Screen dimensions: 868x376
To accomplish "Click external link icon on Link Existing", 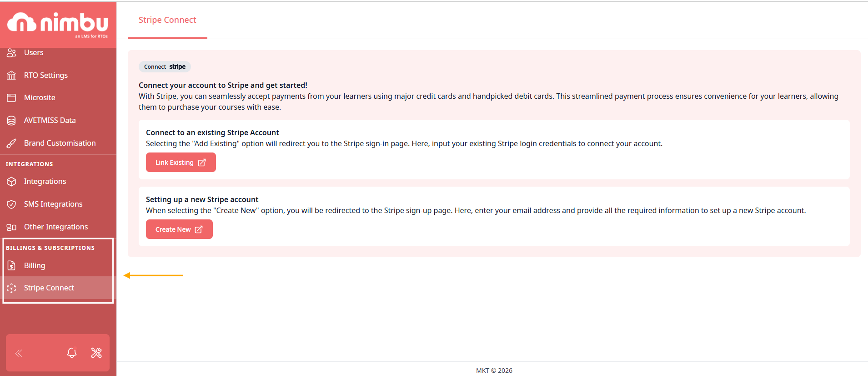I will pos(202,163).
